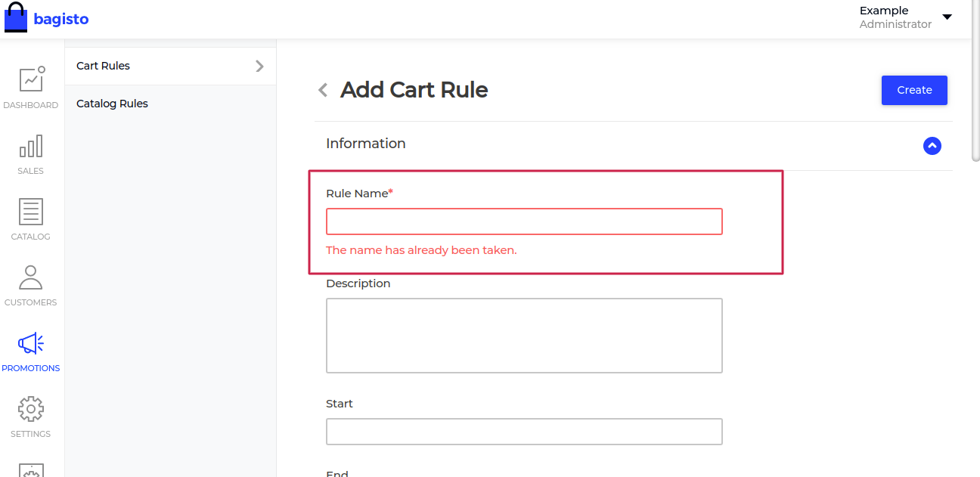The height and width of the screenshot is (477, 980).
Task: Collapse the Information section
Action: 932,145
